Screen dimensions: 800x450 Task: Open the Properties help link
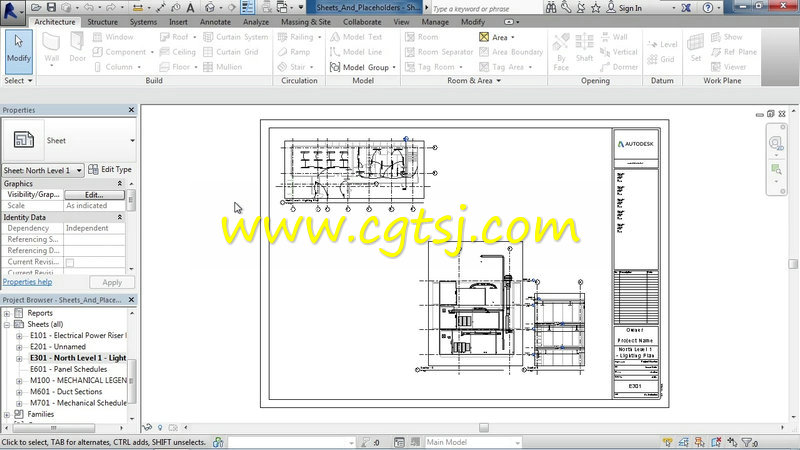[x=27, y=282]
